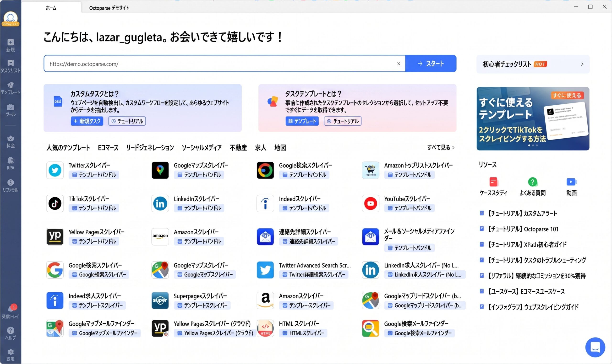Open the LinkedInスクレイパー icon
612x364 pixels.
[160, 203]
